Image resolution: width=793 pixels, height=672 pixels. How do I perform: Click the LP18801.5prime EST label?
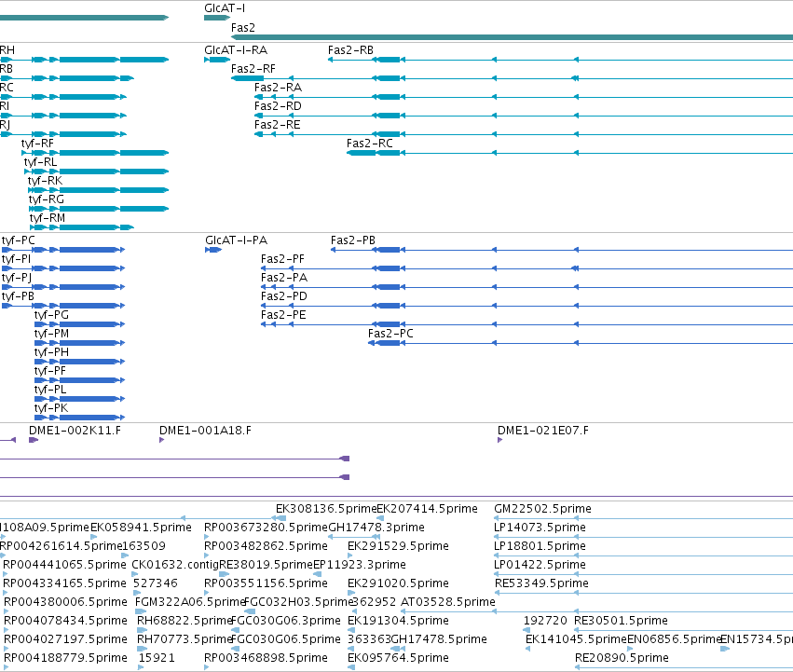[x=540, y=546]
